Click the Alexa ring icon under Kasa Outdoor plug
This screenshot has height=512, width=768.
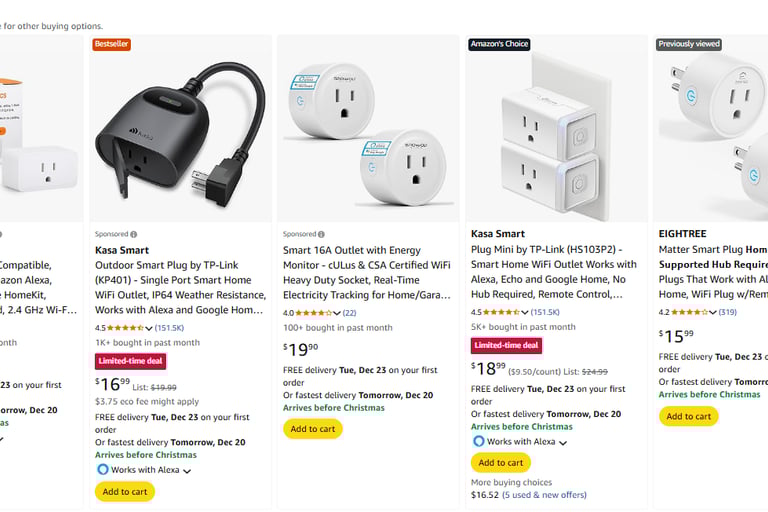tap(102, 469)
